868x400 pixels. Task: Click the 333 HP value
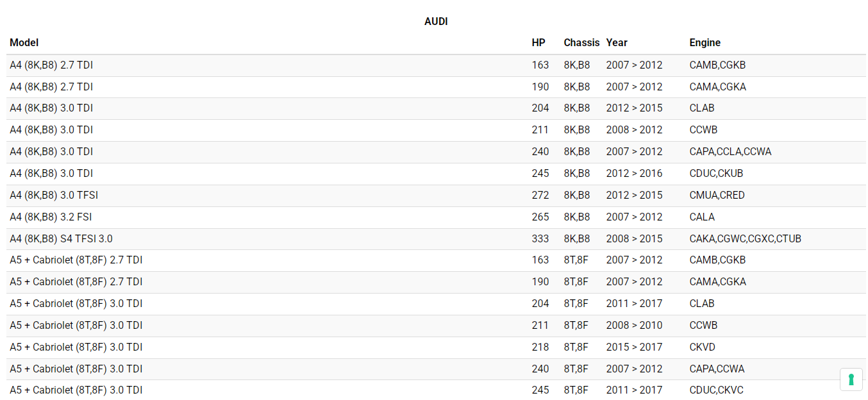pos(540,239)
